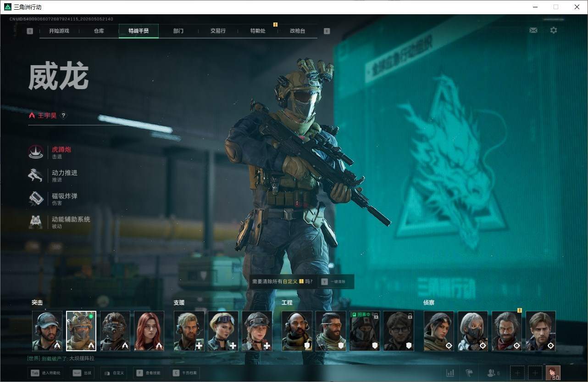The height and width of the screenshot is (382, 588).
Task: Select the bald engineer operator with headset
Action: pos(297,331)
